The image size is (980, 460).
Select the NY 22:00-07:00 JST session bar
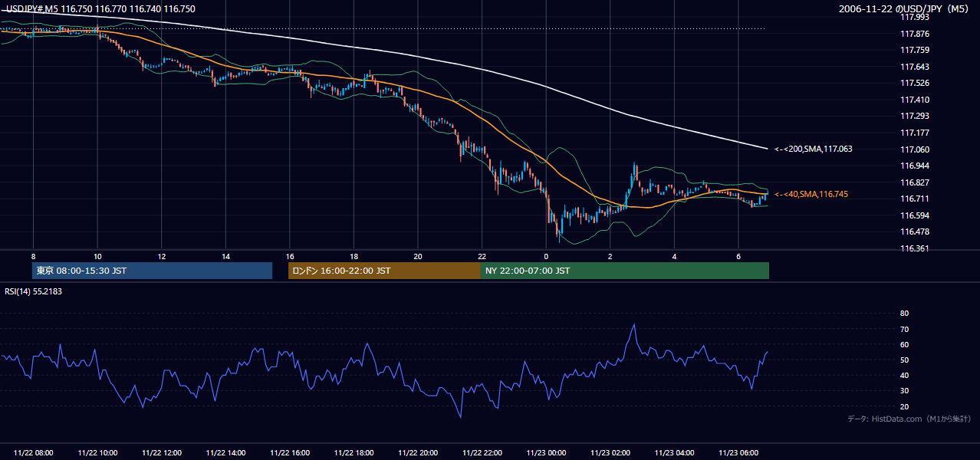coord(625,271)
